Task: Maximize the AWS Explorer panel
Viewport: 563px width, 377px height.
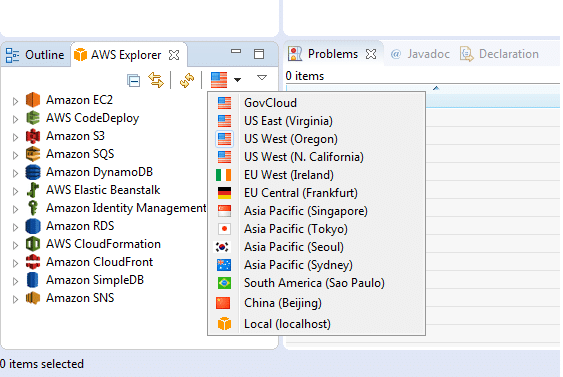Action: coord(259,54)
